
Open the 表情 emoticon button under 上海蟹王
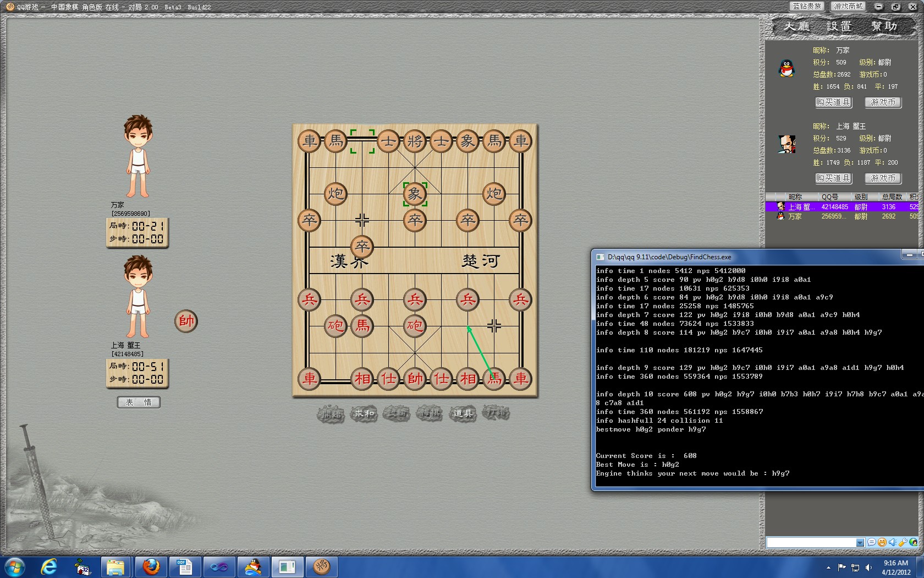point(139,402)
